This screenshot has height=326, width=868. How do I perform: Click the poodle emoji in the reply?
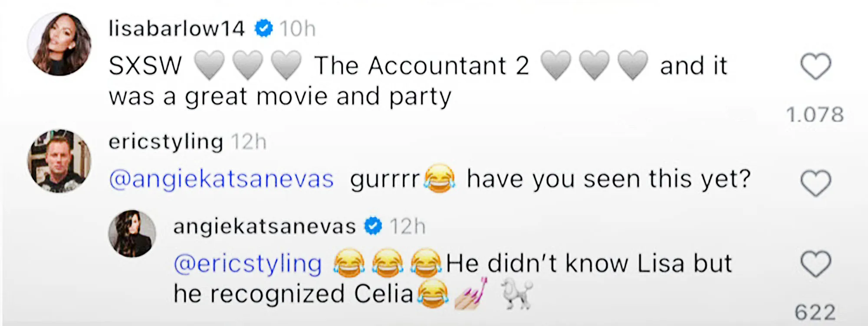[x=516, y=294]
